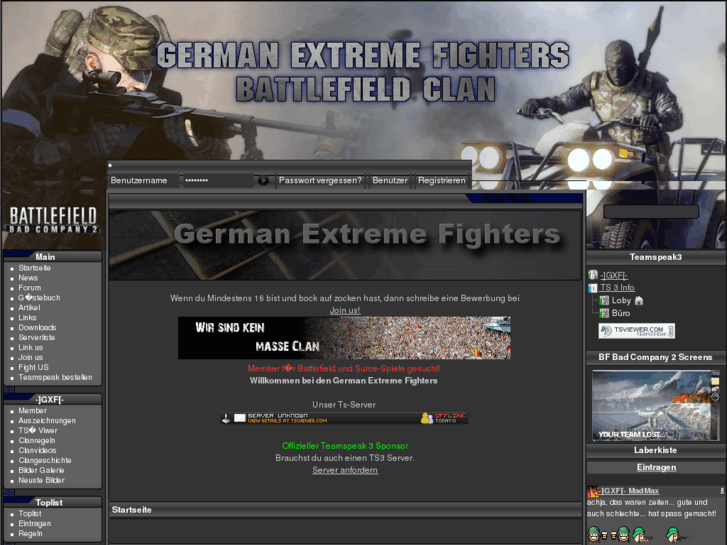727x545 pixels.
Task: Click 'Offizieller Teamspeak 3 Sponsor' text
Action: (345, 446)
